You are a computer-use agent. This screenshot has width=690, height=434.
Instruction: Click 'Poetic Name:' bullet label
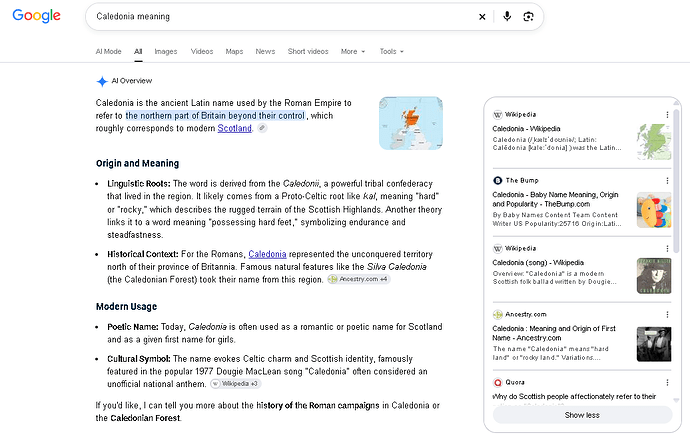[133, 327]
